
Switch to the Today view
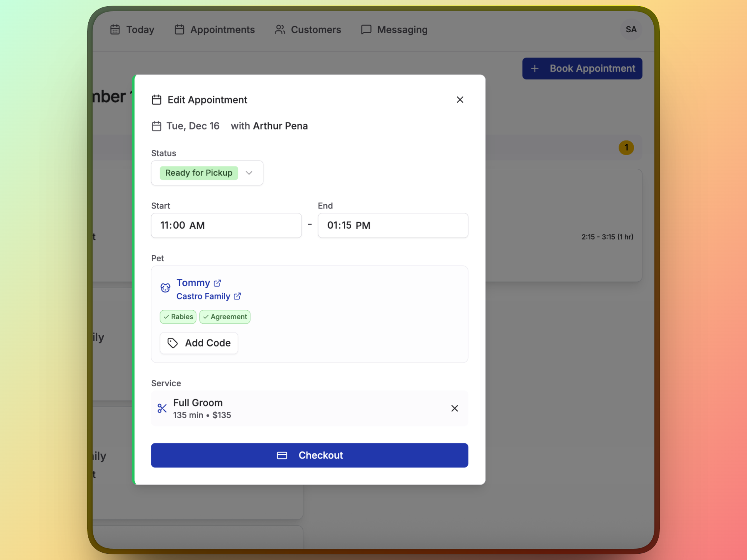click(x=132, y=30)
